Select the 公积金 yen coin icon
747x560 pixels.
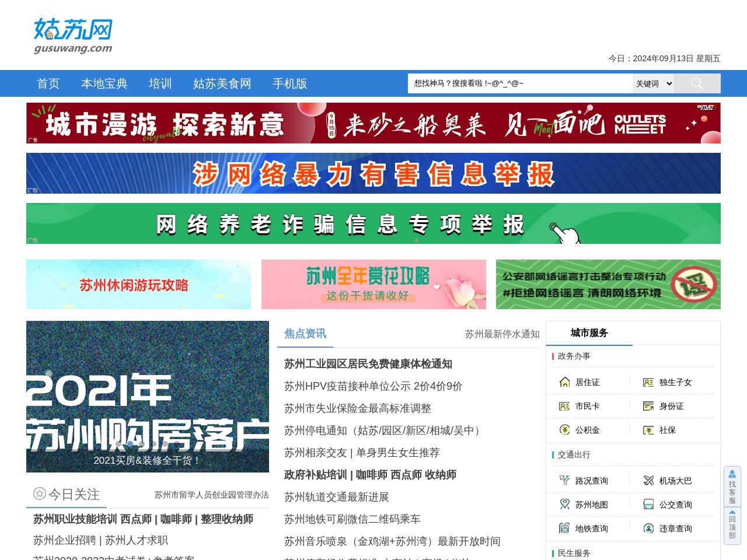coord(564,430)
